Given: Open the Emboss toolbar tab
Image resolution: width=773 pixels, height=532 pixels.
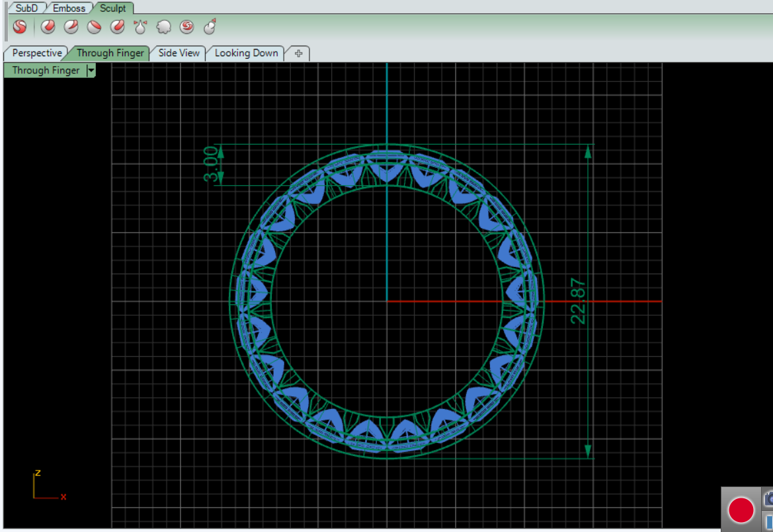Looking at the screenshot, I should click(x=69, y=9).
